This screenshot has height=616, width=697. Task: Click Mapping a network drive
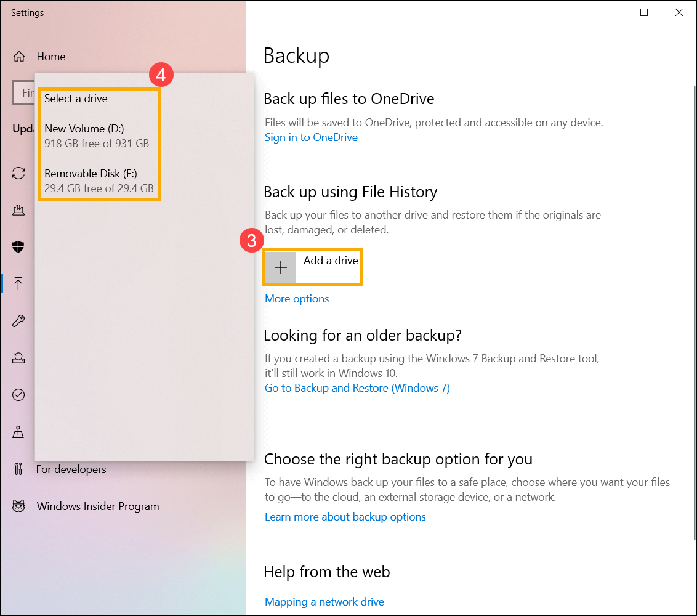(324, 601)
